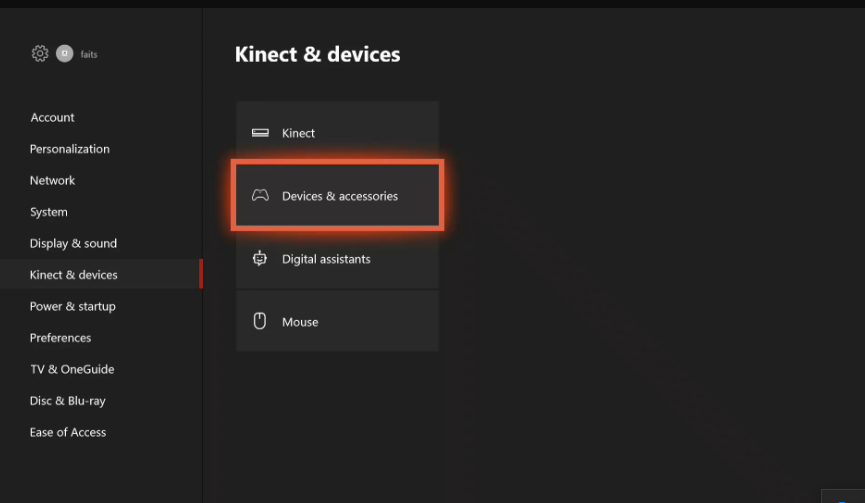
Task: Select the Digital assistants tile
Action: coord(338,258)
